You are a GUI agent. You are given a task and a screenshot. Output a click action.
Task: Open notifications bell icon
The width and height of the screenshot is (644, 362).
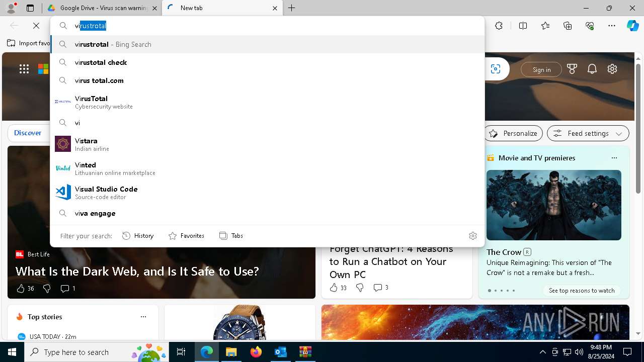point(592,69)
